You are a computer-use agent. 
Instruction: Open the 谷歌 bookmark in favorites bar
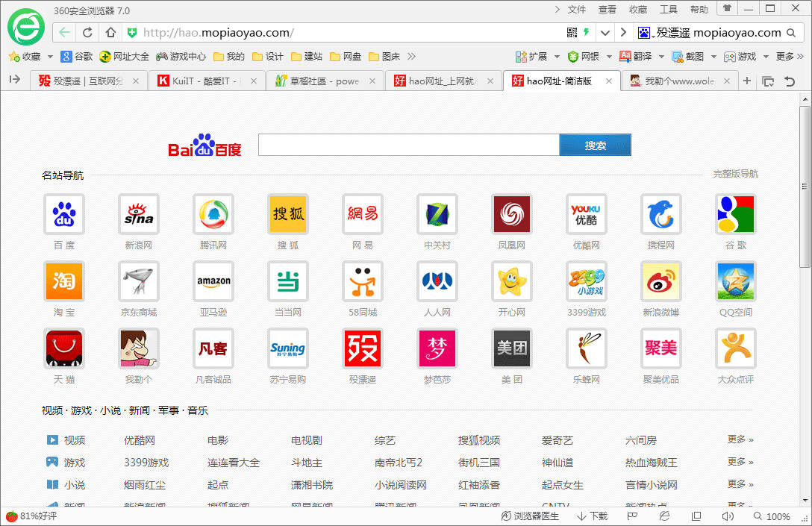point(77,57)
